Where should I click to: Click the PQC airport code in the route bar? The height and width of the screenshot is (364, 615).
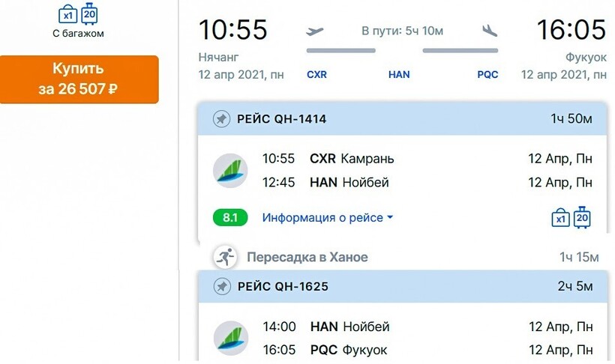coord(487,75)
